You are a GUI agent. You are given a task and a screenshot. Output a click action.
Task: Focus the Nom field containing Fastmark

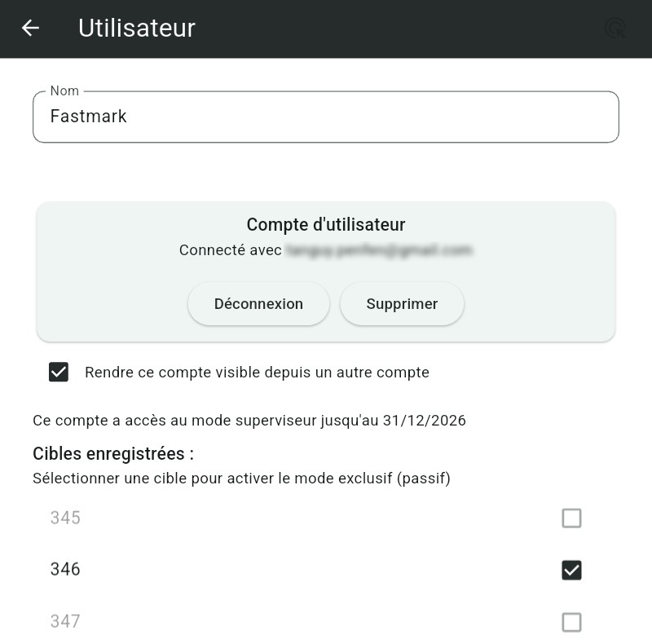click(326, 117)
